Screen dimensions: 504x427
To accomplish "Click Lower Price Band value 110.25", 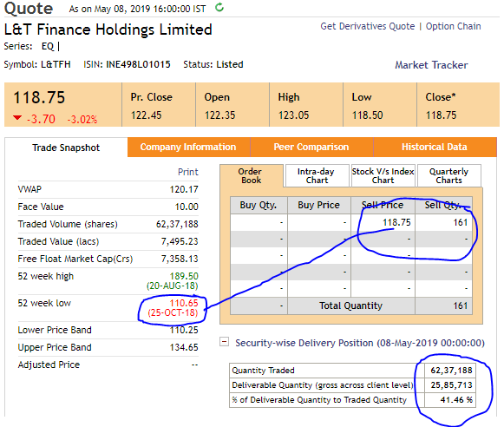I will coord(184,330).
